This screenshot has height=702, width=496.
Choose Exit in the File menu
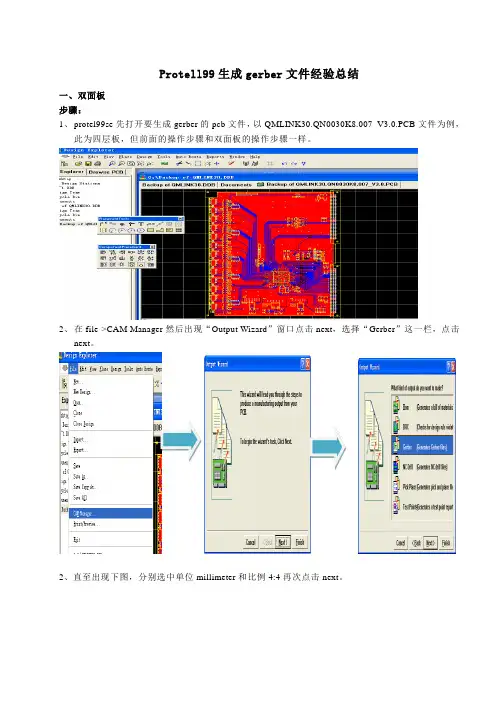(x=76, y=540)
